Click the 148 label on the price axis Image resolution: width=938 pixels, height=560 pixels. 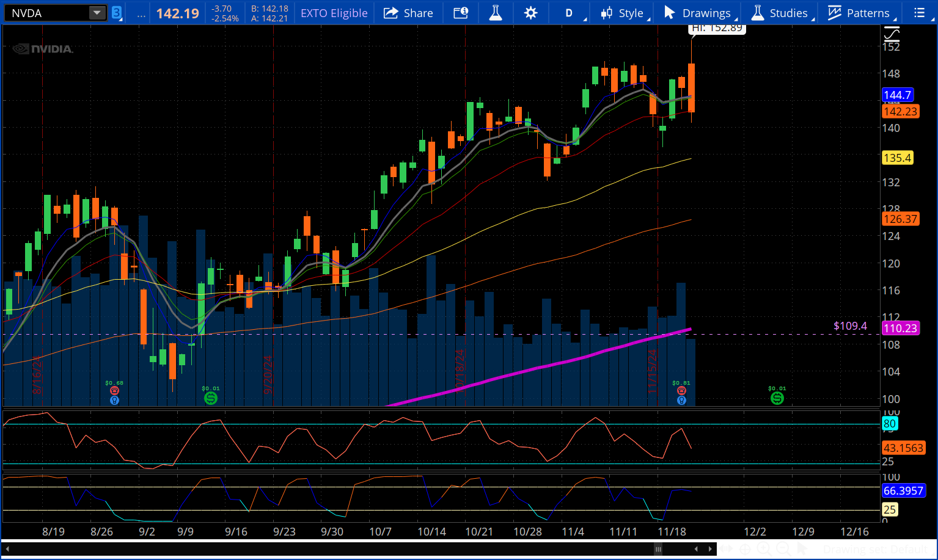tap(891, 74)
